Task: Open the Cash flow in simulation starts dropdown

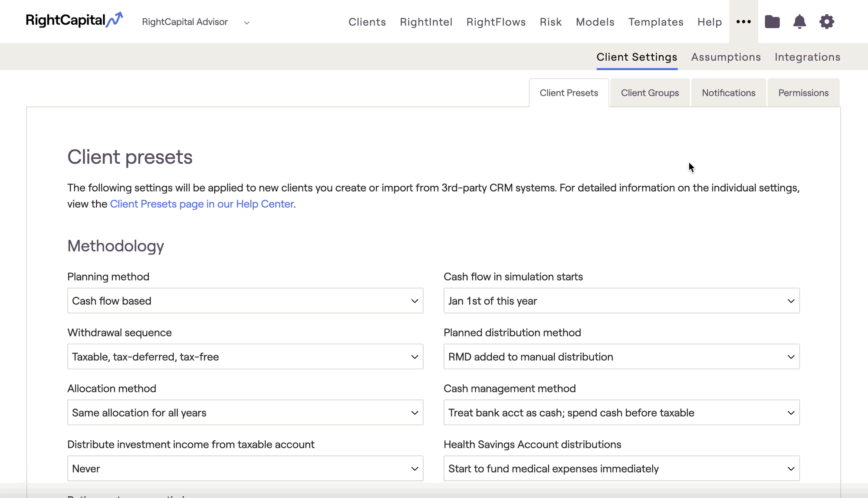Action: [621, 300]
